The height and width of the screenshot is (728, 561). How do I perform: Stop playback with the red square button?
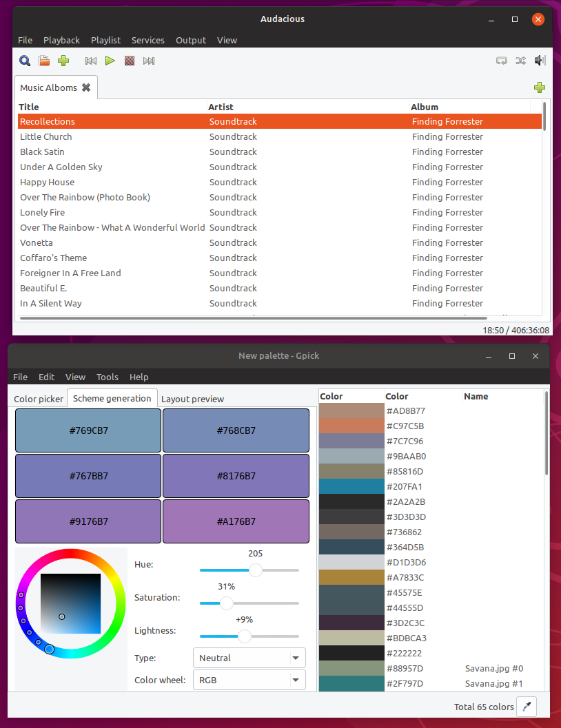tap(130, 61)
